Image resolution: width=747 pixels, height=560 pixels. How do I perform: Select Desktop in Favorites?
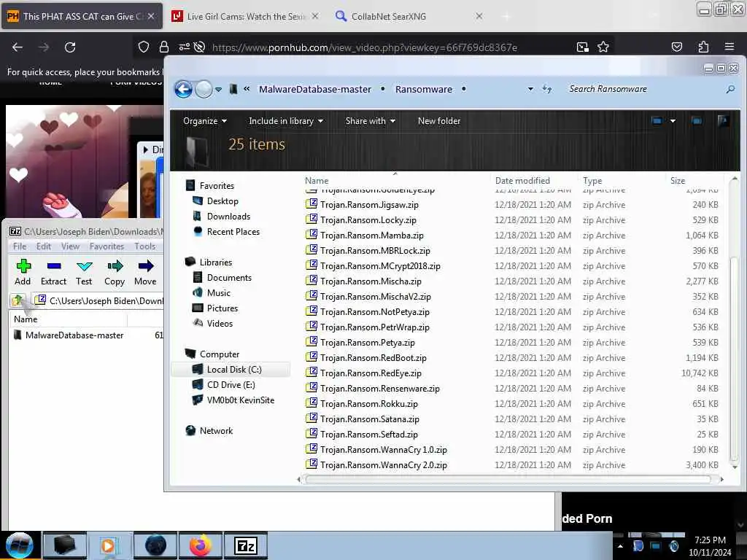(222, 201)
